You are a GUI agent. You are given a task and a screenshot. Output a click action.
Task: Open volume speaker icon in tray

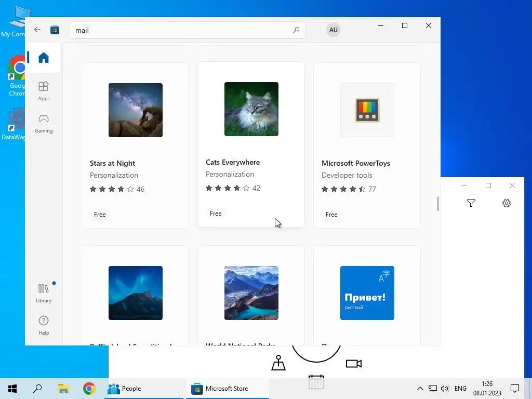[445, 389]
